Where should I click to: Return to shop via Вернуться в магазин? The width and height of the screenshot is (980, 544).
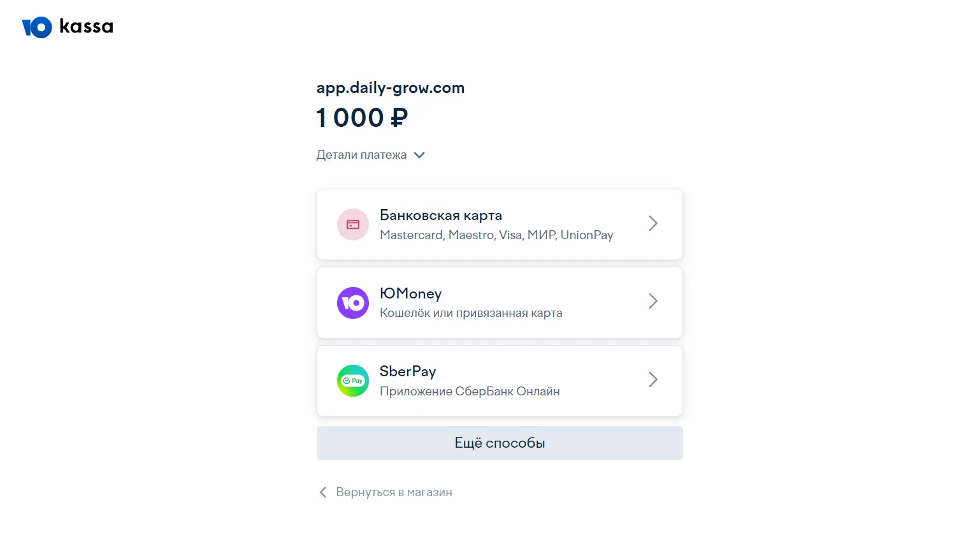coord(394,492)
